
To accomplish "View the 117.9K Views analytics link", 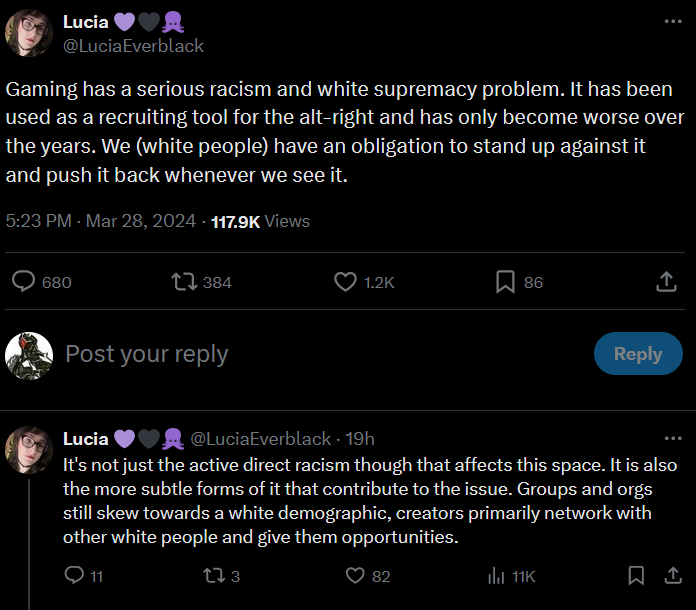I will [260, 221].
